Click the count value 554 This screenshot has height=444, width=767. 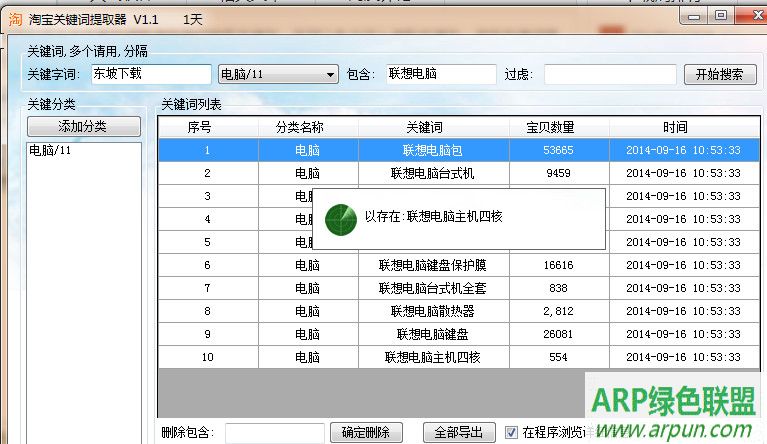tap(558, 357)
